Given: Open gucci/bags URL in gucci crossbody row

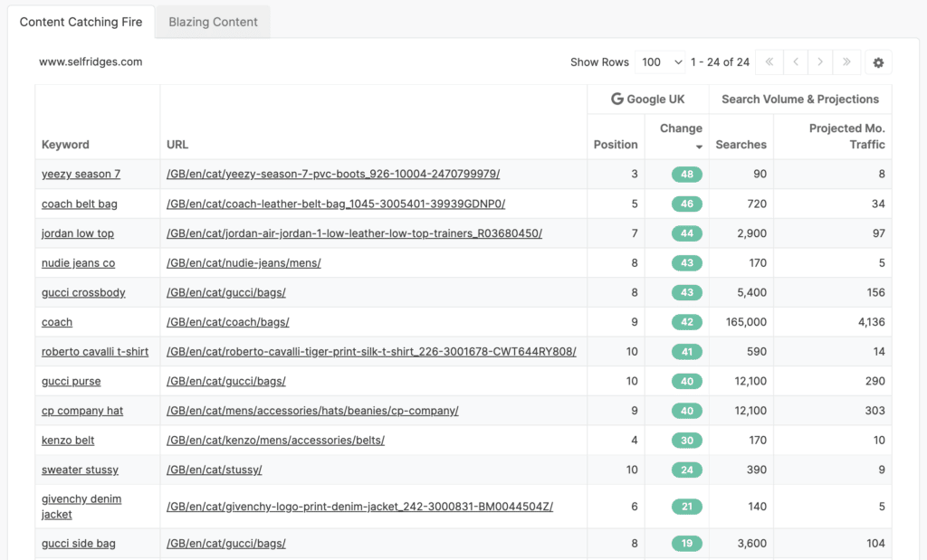Looking at the screenshot, I should click(225, 292).
